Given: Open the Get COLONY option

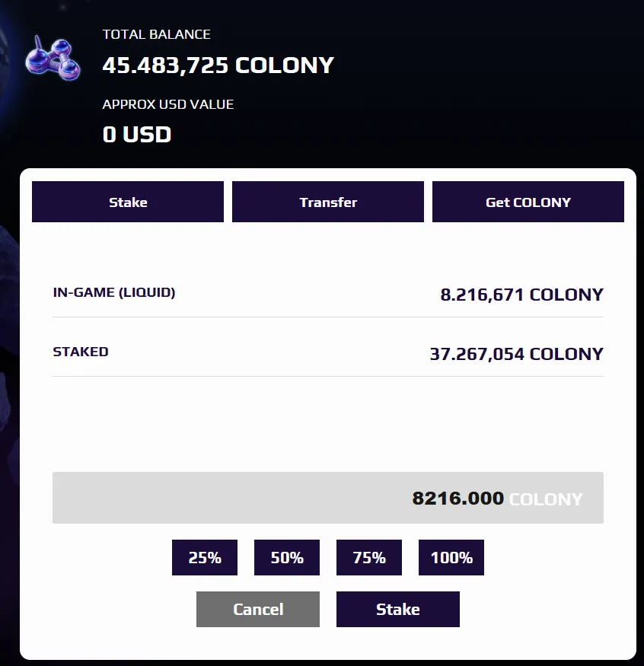Looking at the screenshot, I should pyautogui.click(x=528, y=202).
